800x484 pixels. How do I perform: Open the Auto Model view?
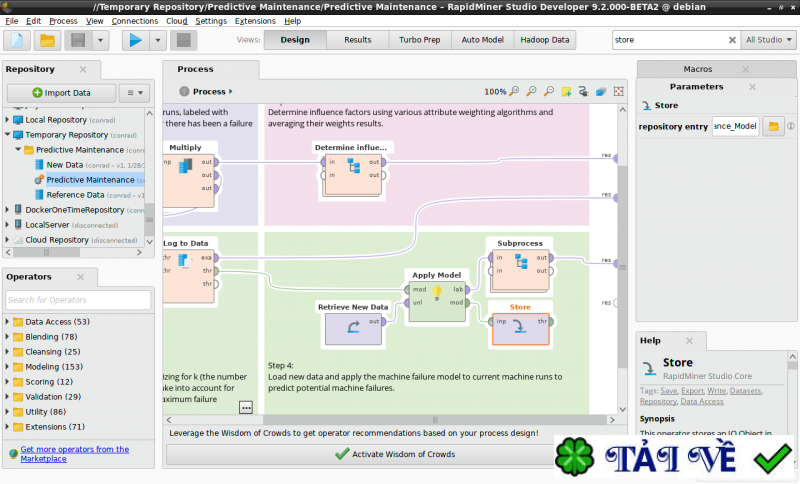(482, 40)
